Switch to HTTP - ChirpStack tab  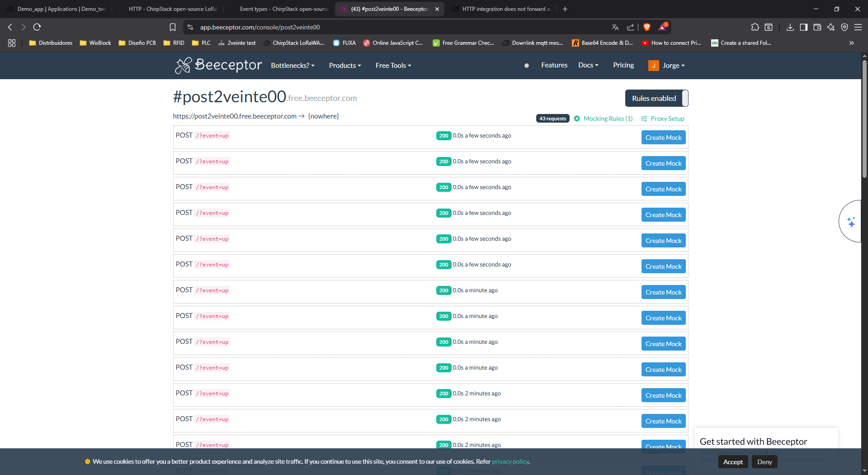tap(167, 9)
